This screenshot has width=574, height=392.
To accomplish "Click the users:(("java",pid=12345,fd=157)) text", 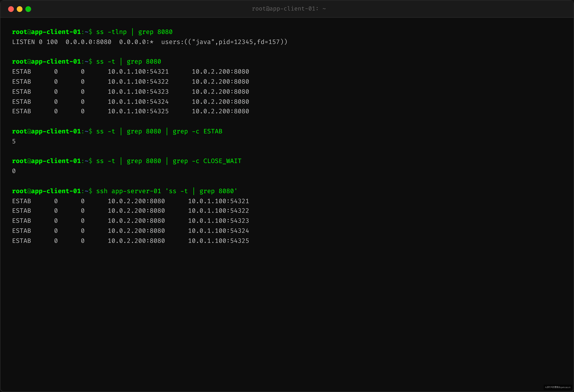I will click(x=224, y=42).
